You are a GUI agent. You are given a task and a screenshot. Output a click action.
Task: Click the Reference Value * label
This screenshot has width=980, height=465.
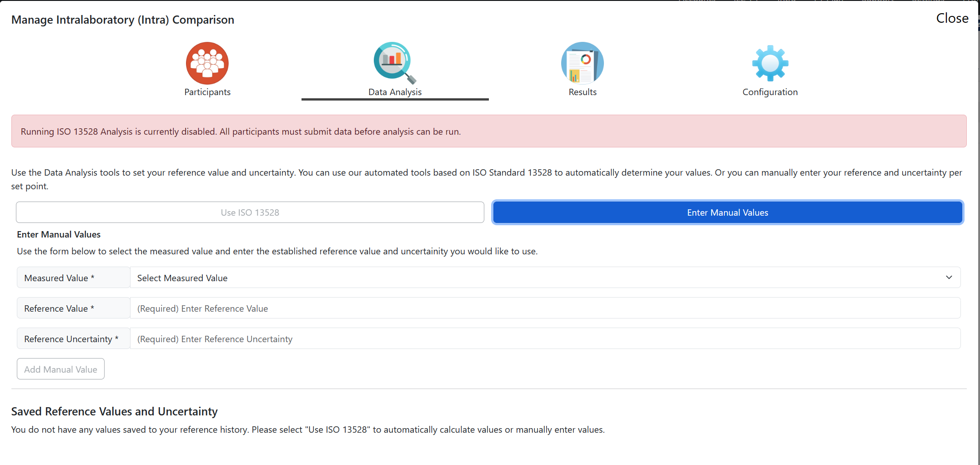pyautogui.click(x=73, y=308)
